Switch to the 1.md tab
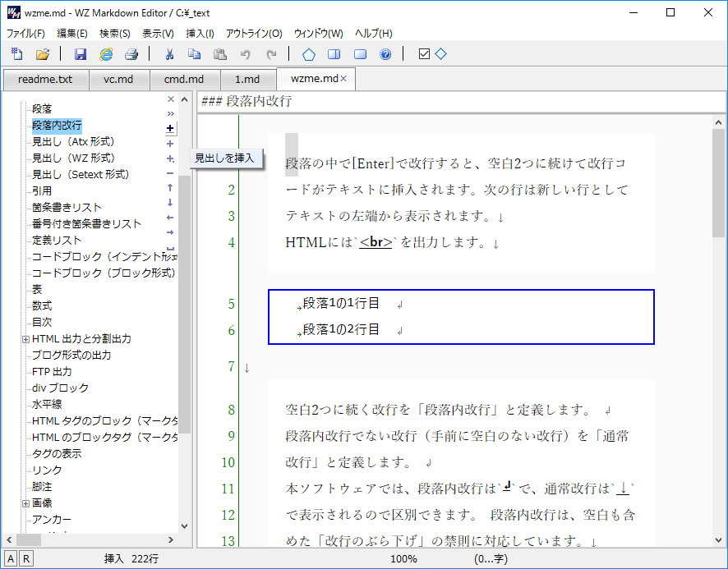 click(x=247, y=80)
